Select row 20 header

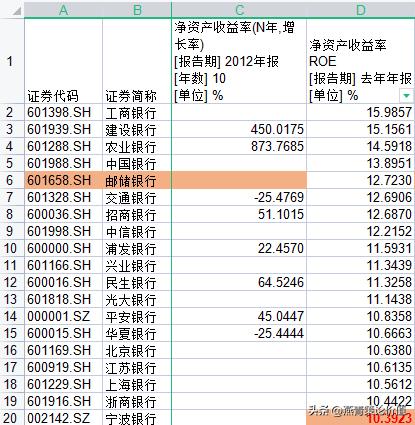(x=12, y=418)
